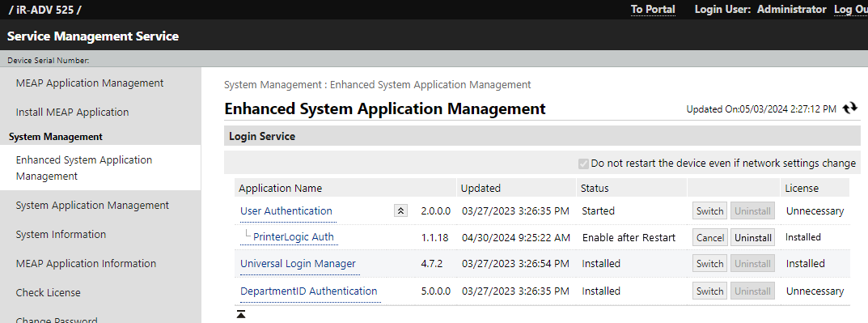
Task: Collapse the User Authentication sub-list chevron
Action: click(x=400, y=210)
